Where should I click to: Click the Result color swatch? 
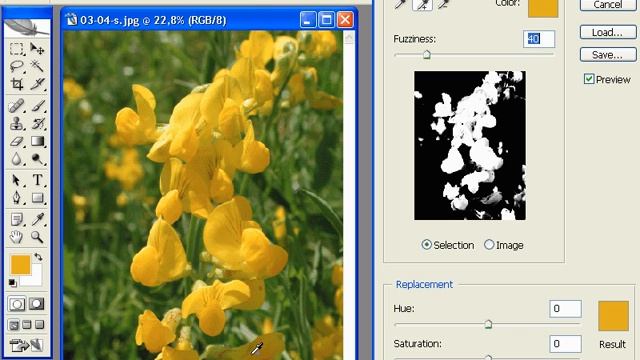[x=613, y=316]
